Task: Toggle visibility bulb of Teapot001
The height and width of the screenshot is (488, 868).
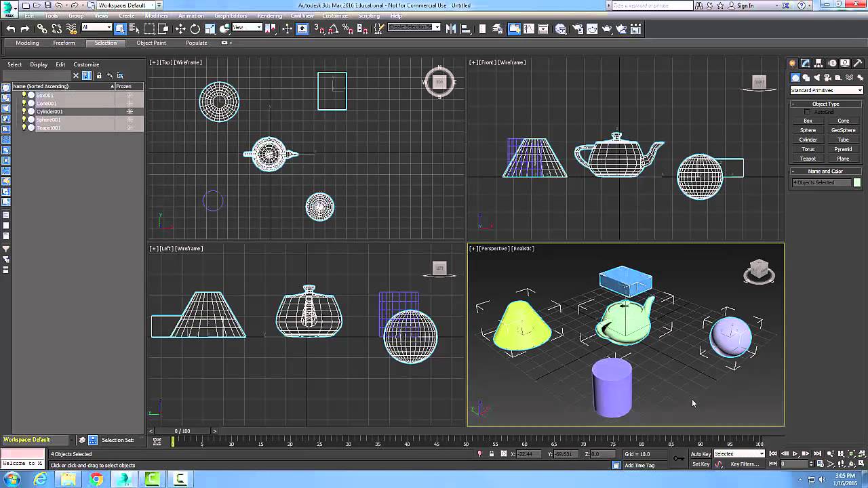Action: coord(24,127)
